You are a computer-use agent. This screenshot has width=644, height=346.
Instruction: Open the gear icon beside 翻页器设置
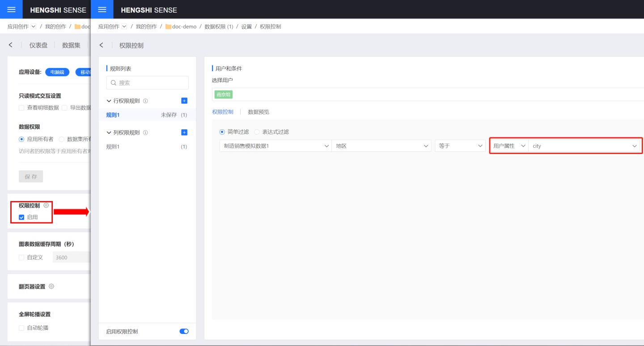pos(51,286)
